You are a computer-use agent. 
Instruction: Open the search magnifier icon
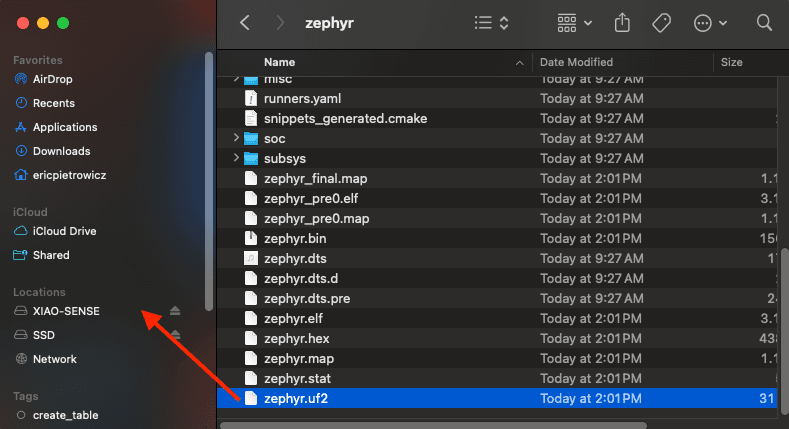pos(765,22)
